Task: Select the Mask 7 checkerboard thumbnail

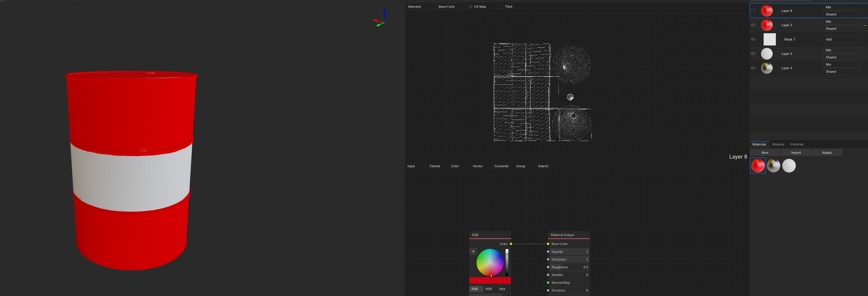Action: pyautogui.click(x=769, y=39)
